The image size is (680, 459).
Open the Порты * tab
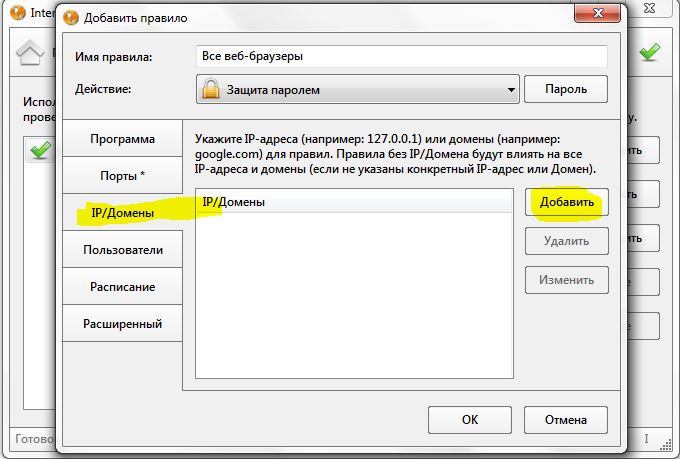pyautogui.click(x=122, y=175)
